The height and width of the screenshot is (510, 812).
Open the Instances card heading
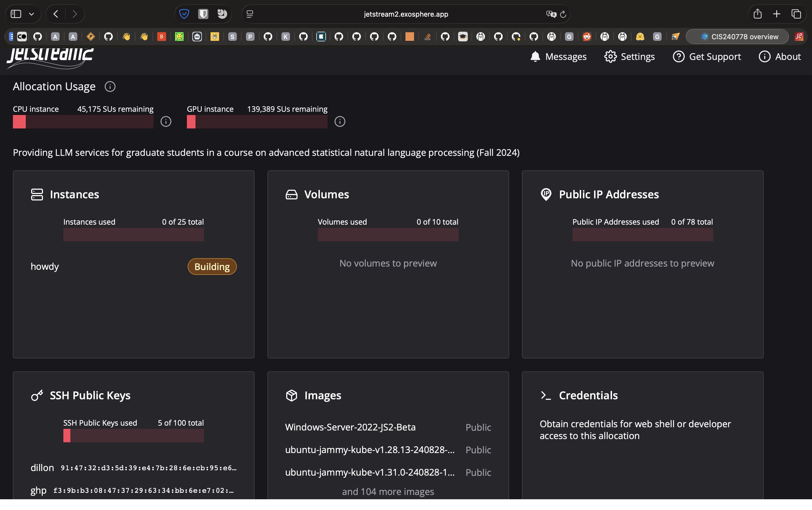pos(74,194)
